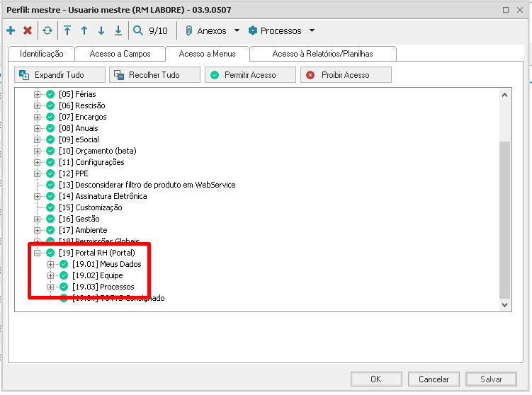Toggle access check for [10] Orçamento (beta)

[50, 151]
